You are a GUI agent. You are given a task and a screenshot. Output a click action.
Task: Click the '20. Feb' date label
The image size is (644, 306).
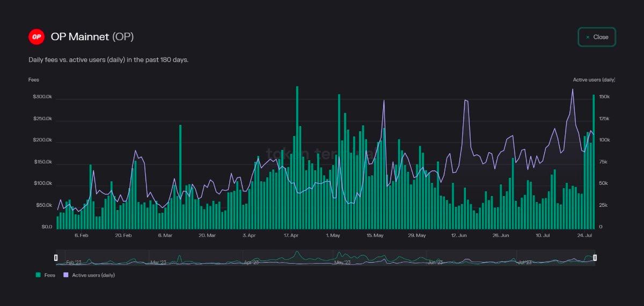123,235
